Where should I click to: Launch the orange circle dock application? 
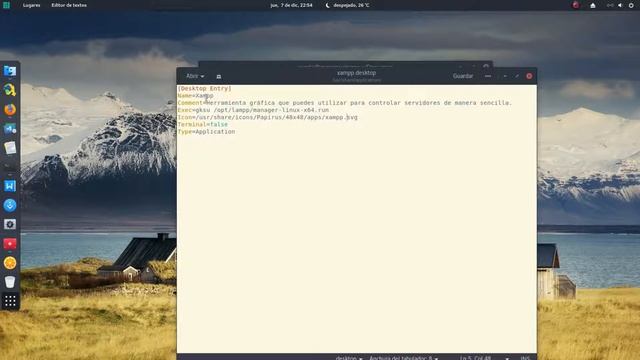10,263
